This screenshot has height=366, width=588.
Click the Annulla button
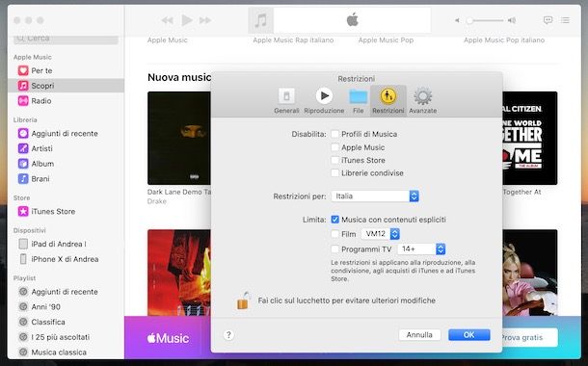tap(419, 335)
